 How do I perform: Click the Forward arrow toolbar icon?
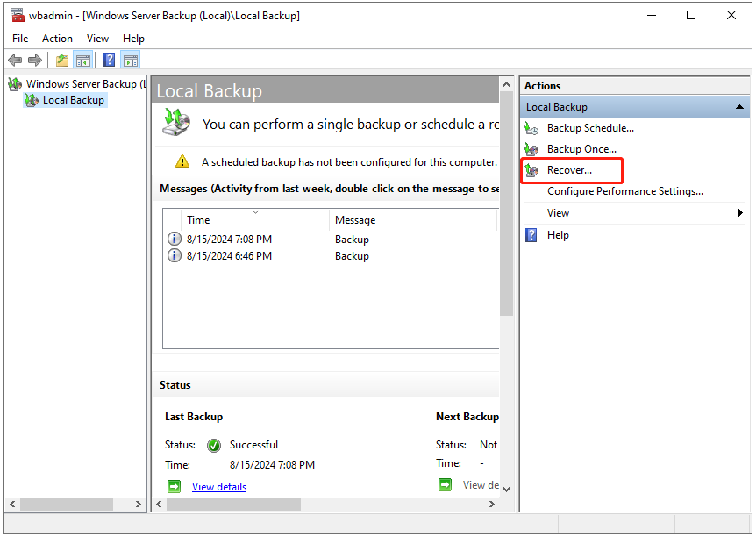(35, 61)
